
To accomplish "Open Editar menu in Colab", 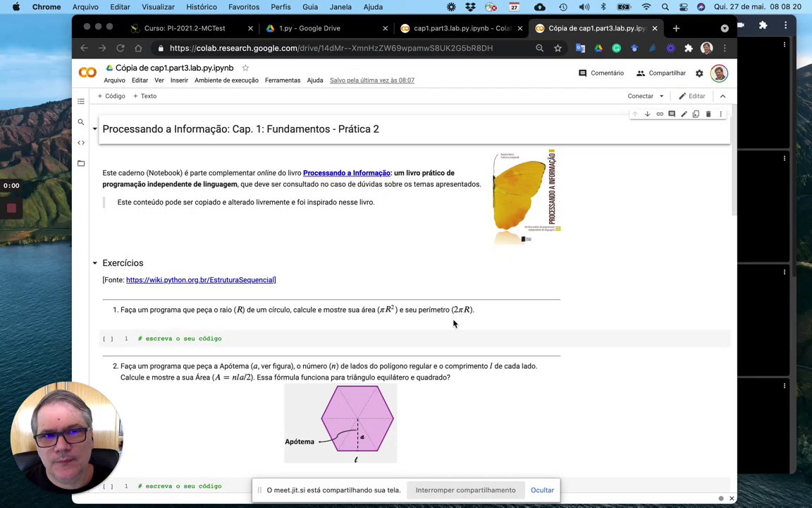I will pos(140,80).
